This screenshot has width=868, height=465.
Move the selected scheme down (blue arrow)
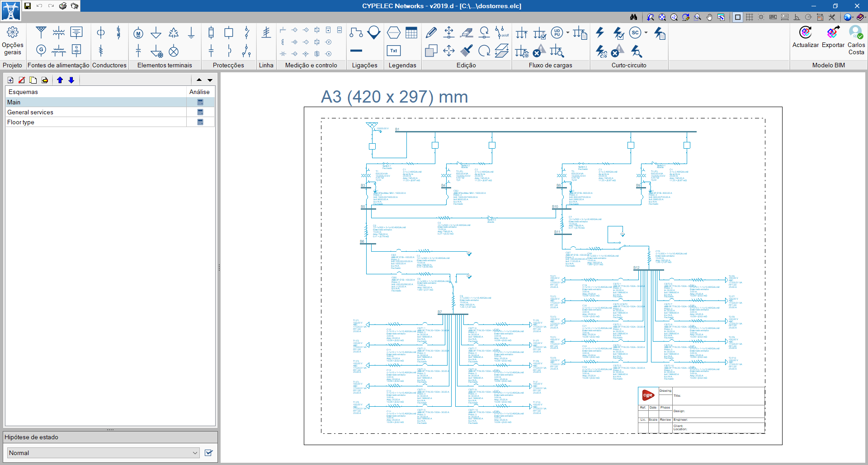coord(71,80)
